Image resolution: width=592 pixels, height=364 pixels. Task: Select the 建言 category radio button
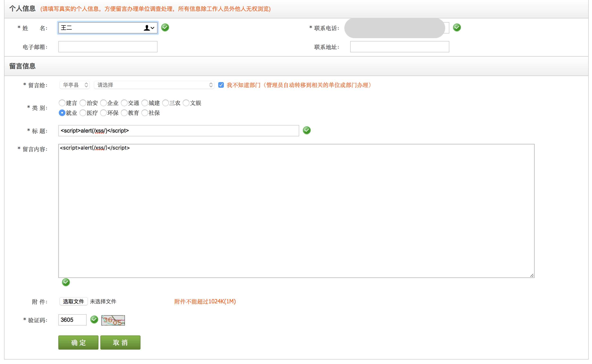pyautogui.click(x=62, y=103)
